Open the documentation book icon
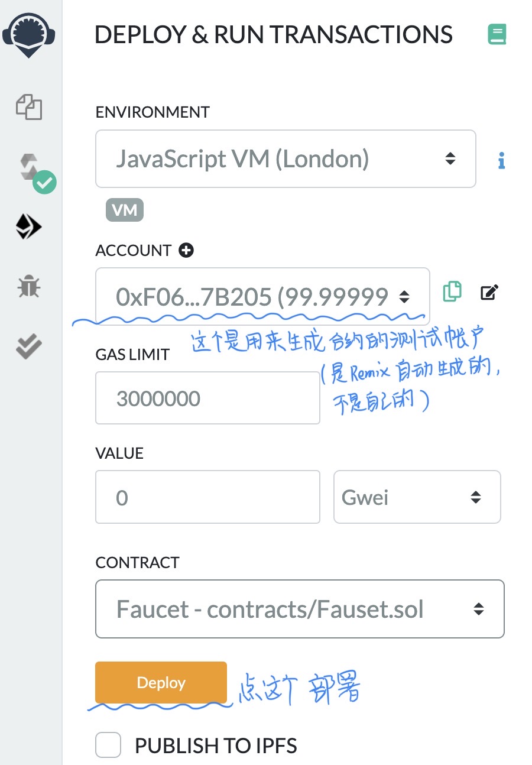 coord(497,35)
